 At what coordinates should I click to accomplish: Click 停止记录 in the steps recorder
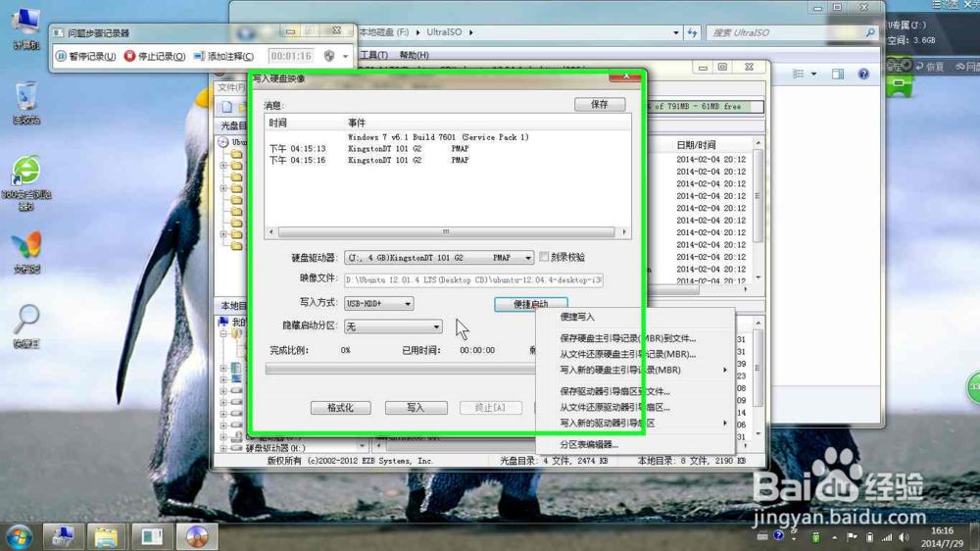155,56
